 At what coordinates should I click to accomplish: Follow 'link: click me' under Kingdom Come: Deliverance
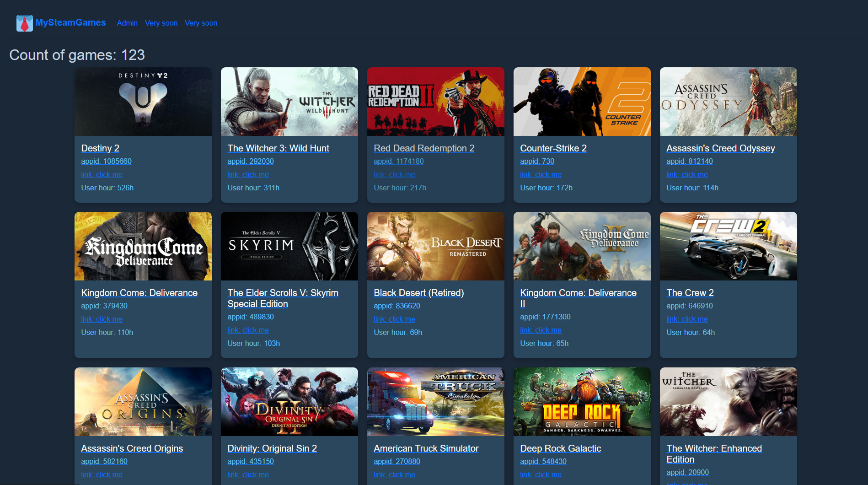(102, 319)
